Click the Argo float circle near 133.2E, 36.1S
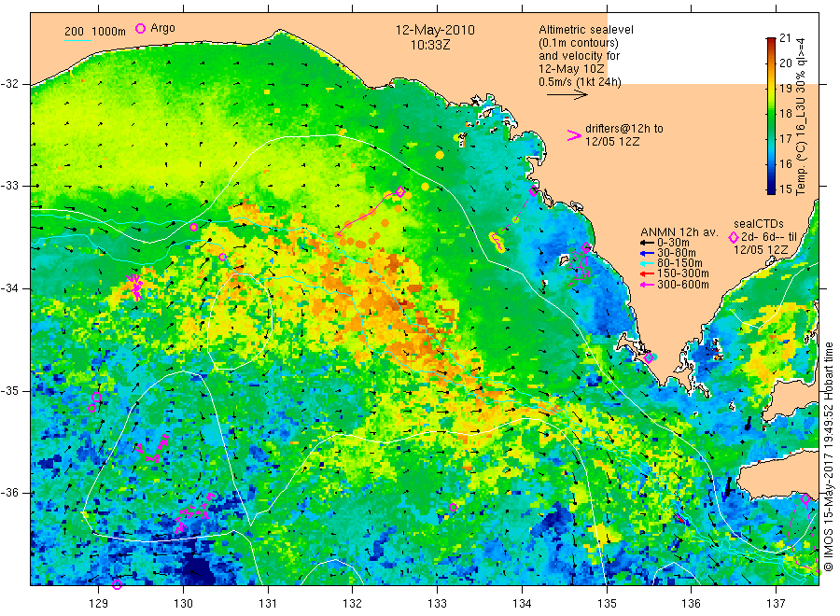This screenshot has height=616, width=840. [453, 507]
